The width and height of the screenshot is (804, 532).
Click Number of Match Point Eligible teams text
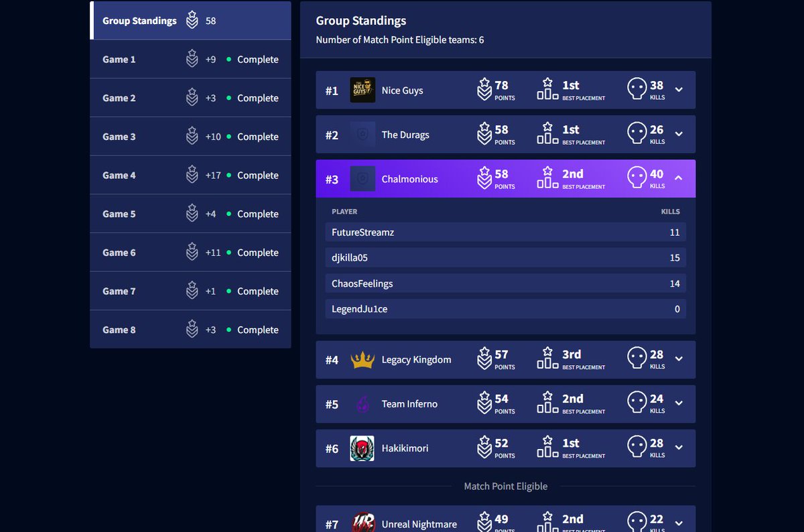tap(400, 40)
